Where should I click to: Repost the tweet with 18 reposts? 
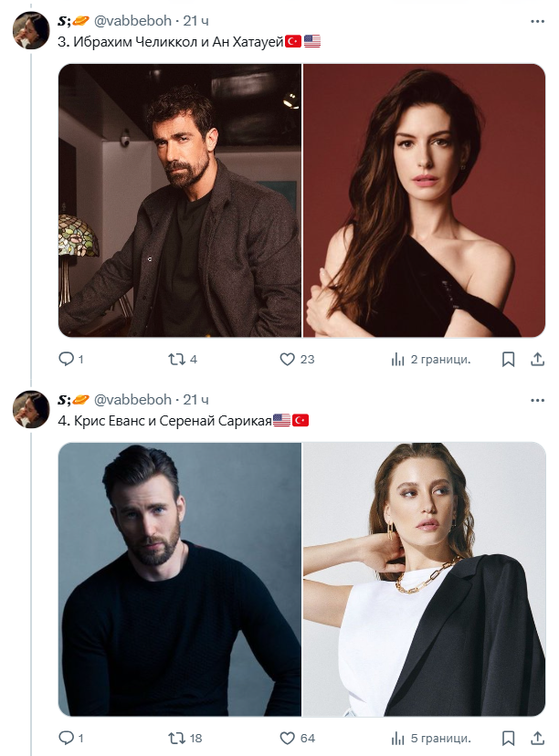pyautogui.click(x=176, y=738)
